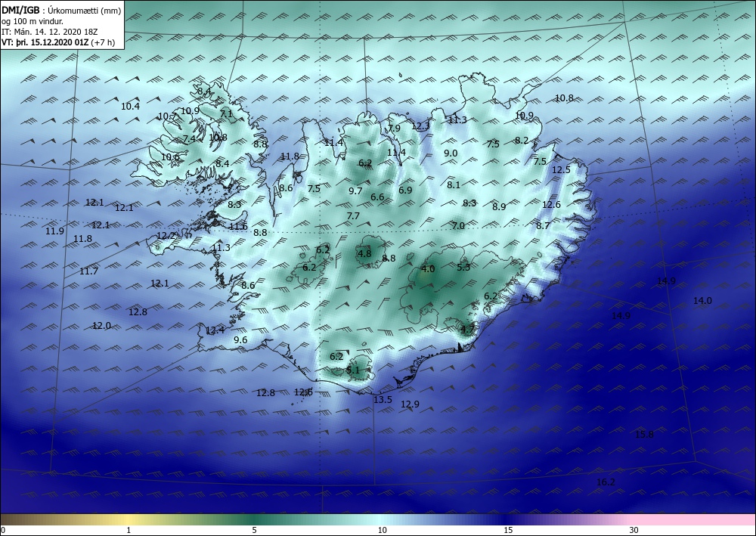Click the 5.3 value label

463,267
